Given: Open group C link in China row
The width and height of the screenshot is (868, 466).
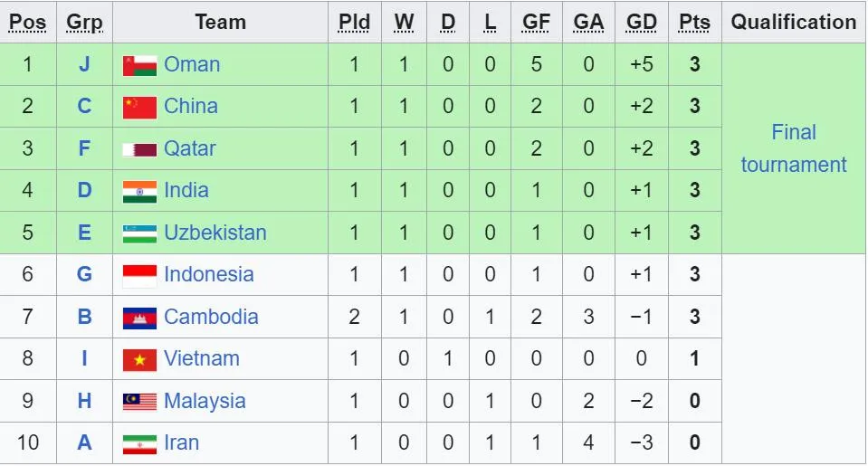Looking at the screenshot, I should click(84, 107).
